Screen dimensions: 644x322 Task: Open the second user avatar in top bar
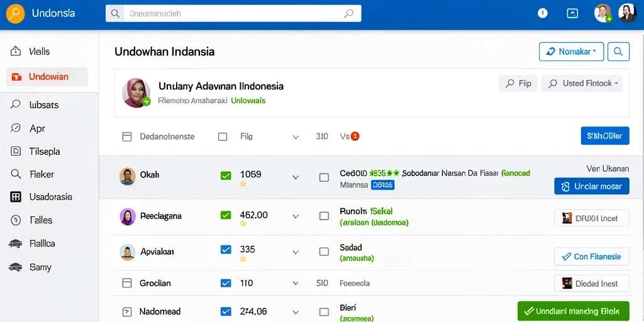[x=627, y=13]
